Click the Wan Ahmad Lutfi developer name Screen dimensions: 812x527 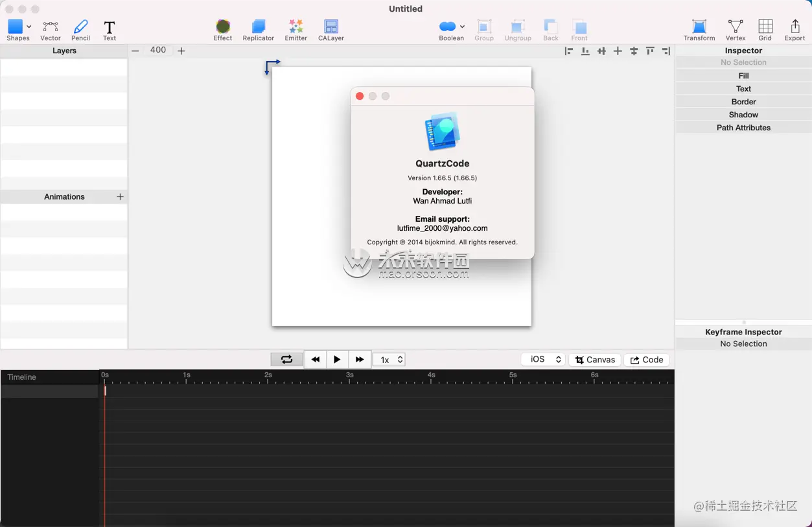point(443,201)
